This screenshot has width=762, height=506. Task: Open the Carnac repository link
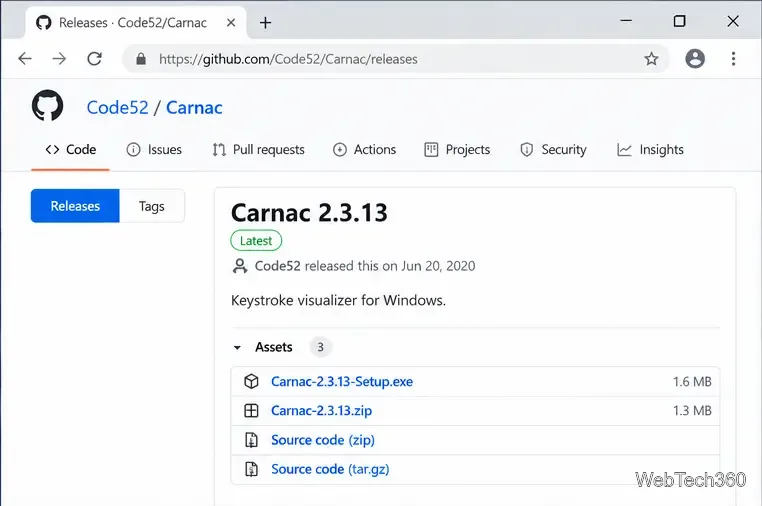pos(194,107)
